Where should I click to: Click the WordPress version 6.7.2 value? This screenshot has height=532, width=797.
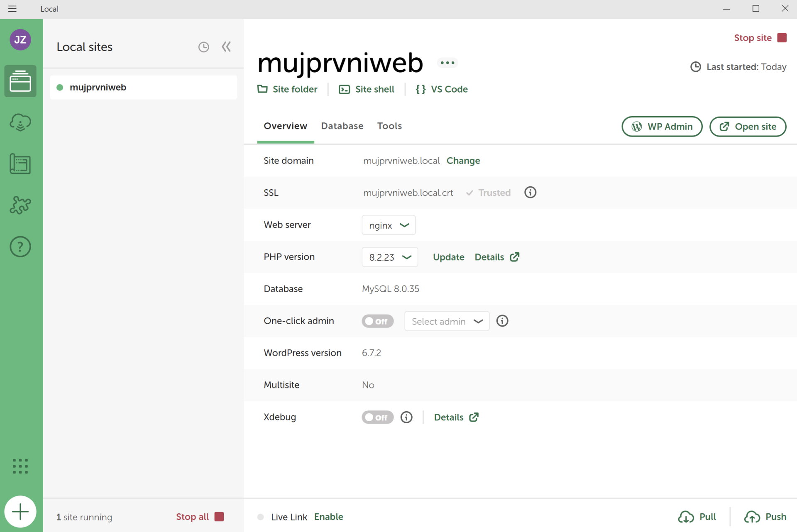pos(372,353)
